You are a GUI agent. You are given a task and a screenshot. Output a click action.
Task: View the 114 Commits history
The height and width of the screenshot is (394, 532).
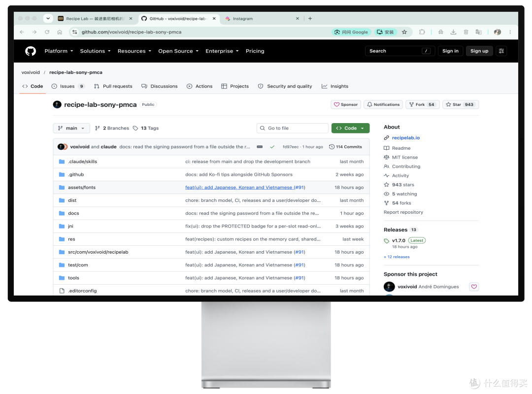click(x=345, y=147)
